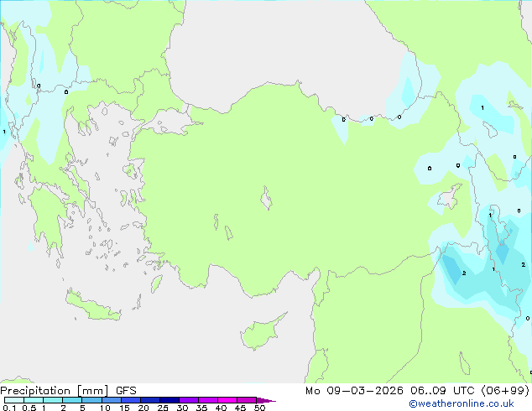This screenshot has width=532, height=411.
Task: Pick the 10–15 mm blue legend swatch
Action: (111, 400)
